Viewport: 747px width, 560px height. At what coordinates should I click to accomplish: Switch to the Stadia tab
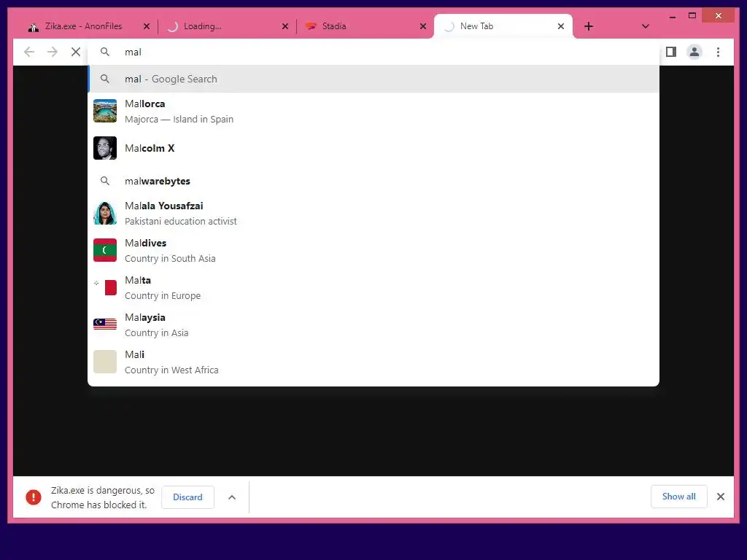365,27
